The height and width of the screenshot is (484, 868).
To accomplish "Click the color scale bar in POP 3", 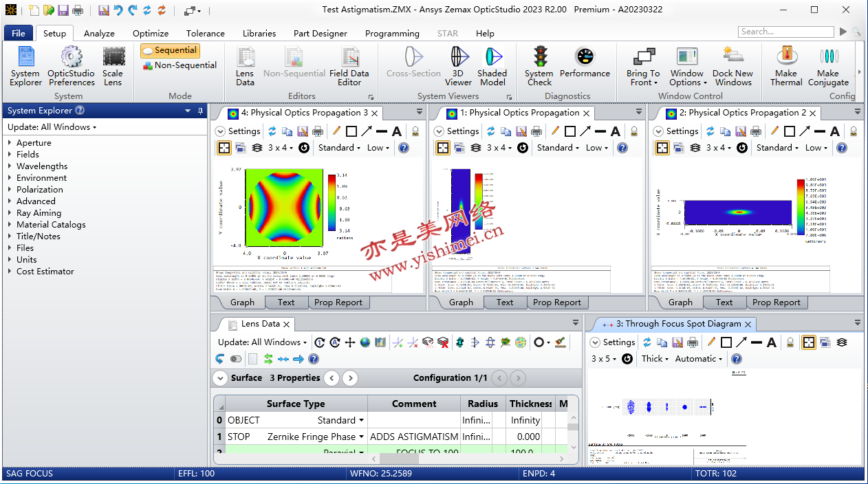I will click(x=332, y=203).
